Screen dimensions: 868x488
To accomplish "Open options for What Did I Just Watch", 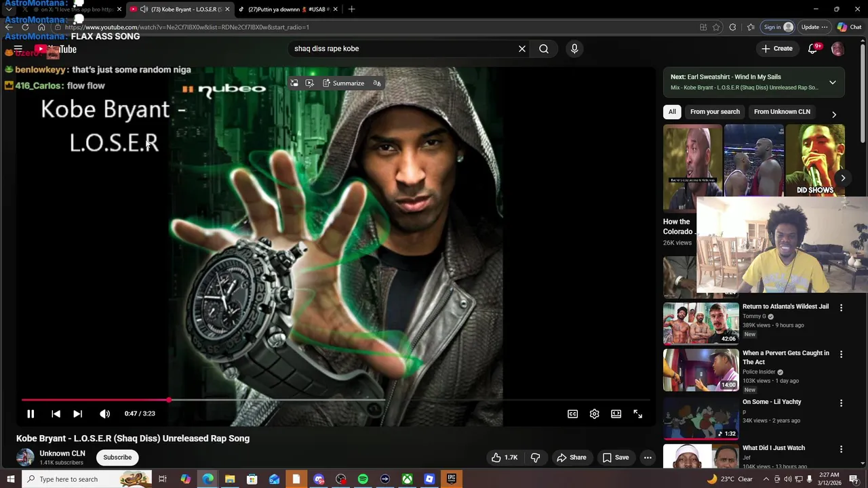I will [x=841, y=449].
